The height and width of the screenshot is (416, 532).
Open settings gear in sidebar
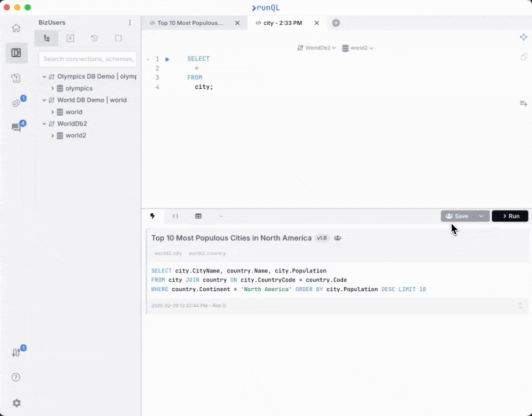tap(16, 403)
